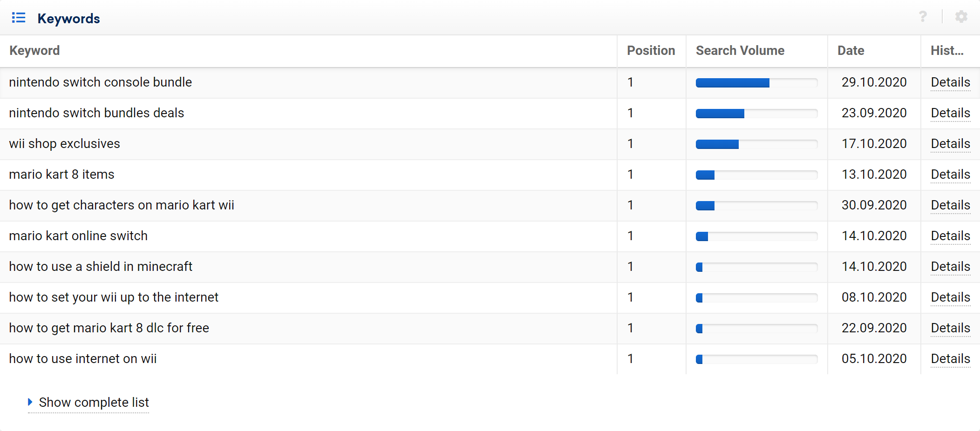The image size is (980, 431).
Task: Open Details for mario kart online switch
Action: (950, 236)
